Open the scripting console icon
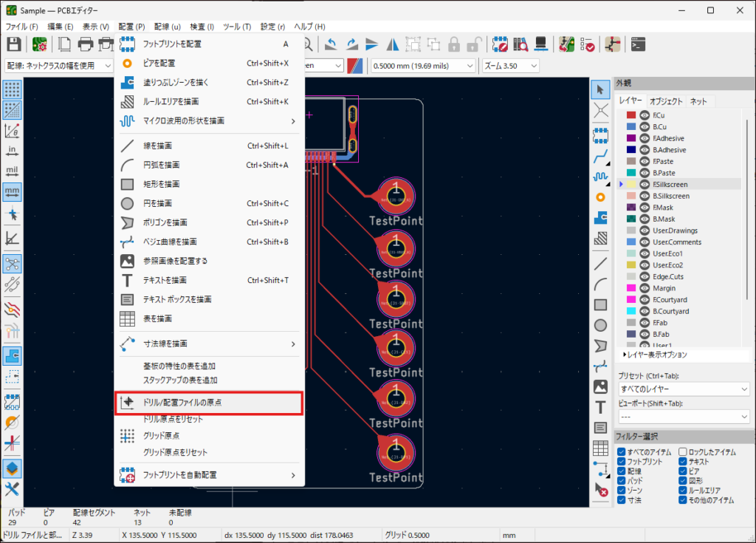Screen dimensions: 756x543 coord(639,44)
